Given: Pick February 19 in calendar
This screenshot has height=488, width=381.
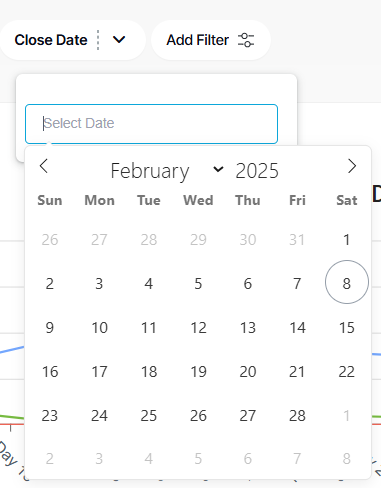Looking at the screenshot, I should coord(198,371).
